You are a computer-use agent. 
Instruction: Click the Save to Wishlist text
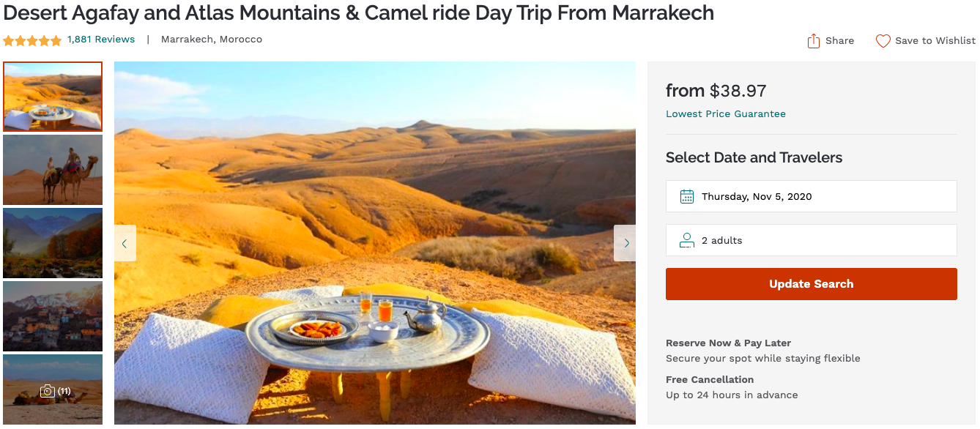[x=935, y=41]
